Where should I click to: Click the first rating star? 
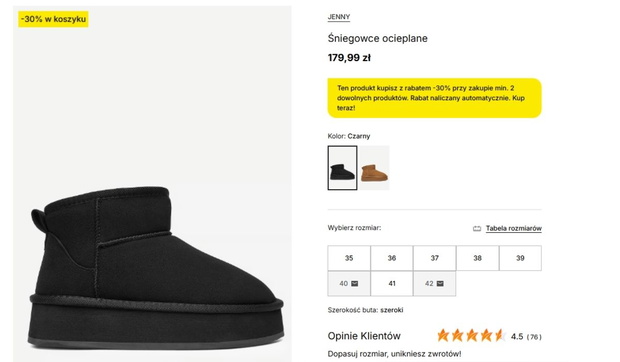(x=443, y=336)
